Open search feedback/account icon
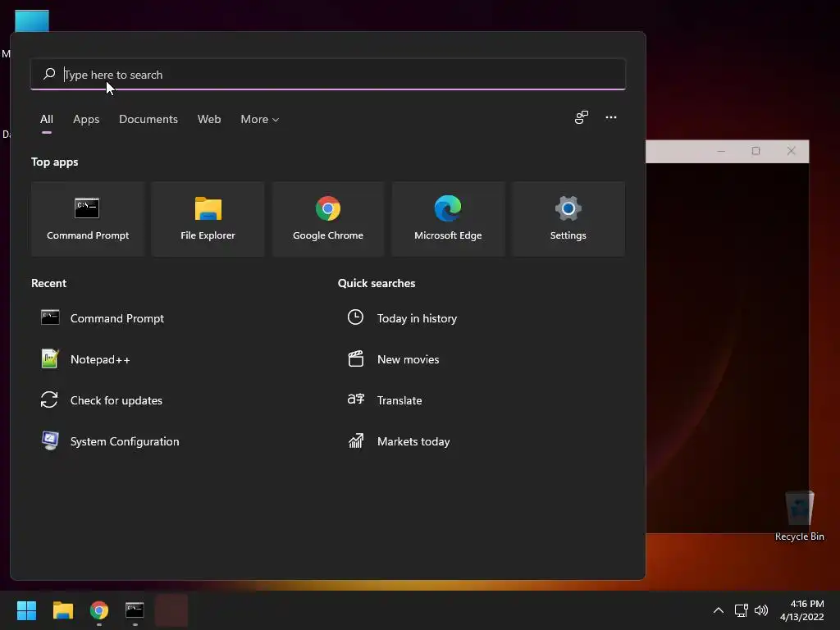The image size is (840, 630). click(x=582, y=117)
